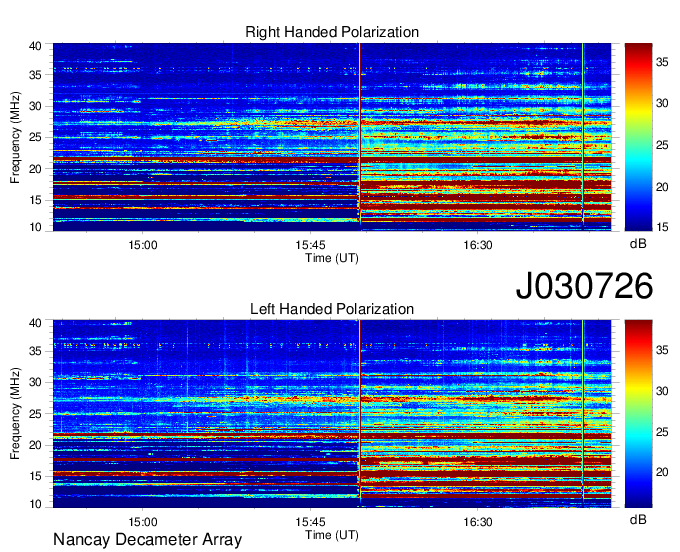This screenshot has height=552, width=680.
Task: Click the 40 MHz tick on top plot
Action: click(x=35, y=46)
